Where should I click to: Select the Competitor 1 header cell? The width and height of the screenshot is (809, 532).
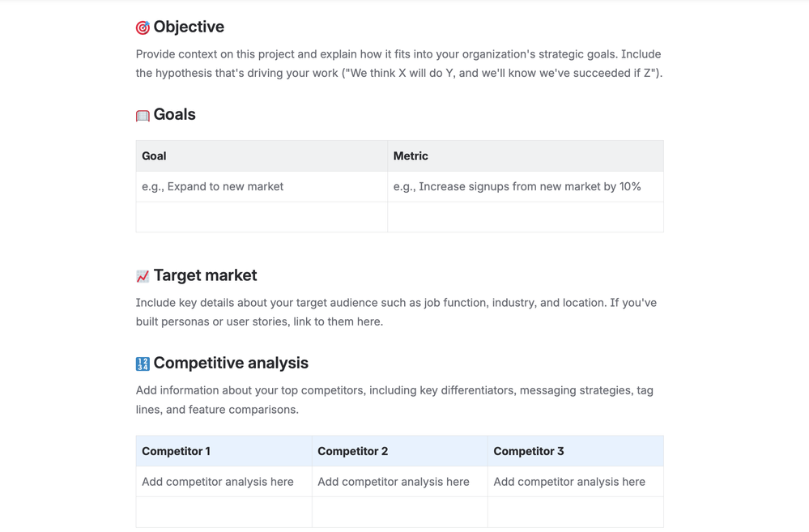(x=224, y=451)
